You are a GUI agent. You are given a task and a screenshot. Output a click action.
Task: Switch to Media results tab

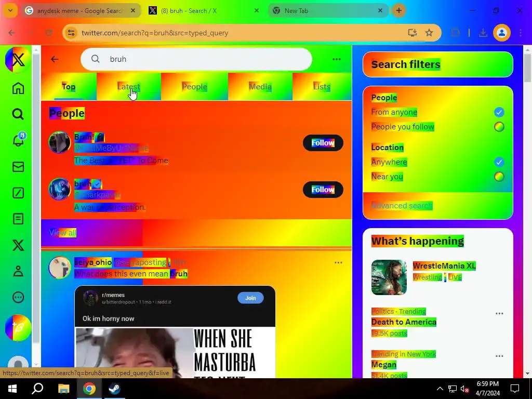[260, 87]
